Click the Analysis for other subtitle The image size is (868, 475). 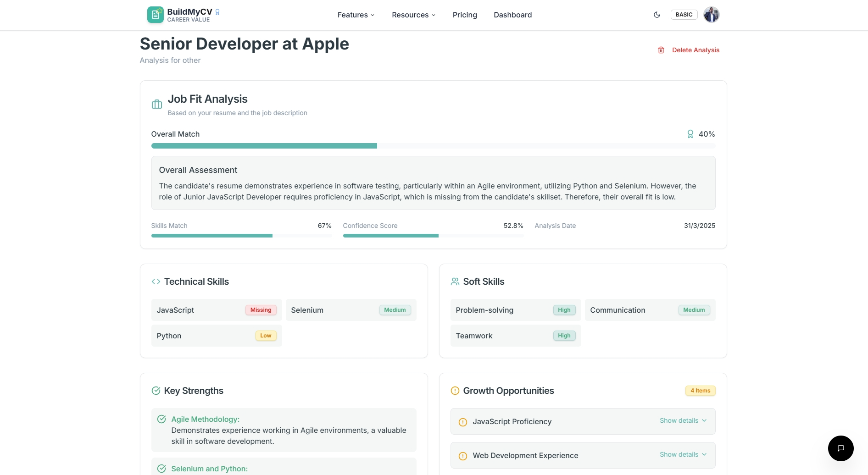click(x=170, y=61)
